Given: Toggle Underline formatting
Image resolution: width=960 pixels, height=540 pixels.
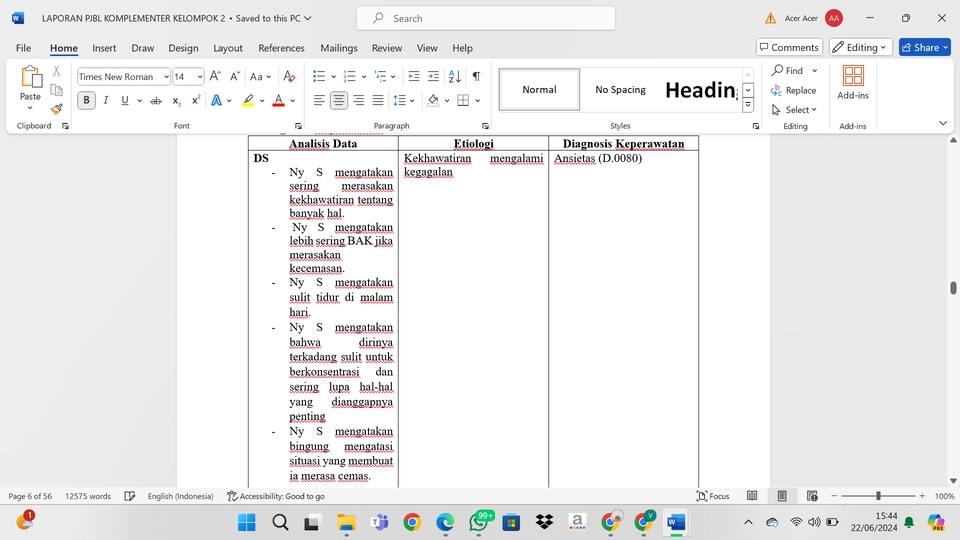Looking at the screenshot, I should 125,100.
